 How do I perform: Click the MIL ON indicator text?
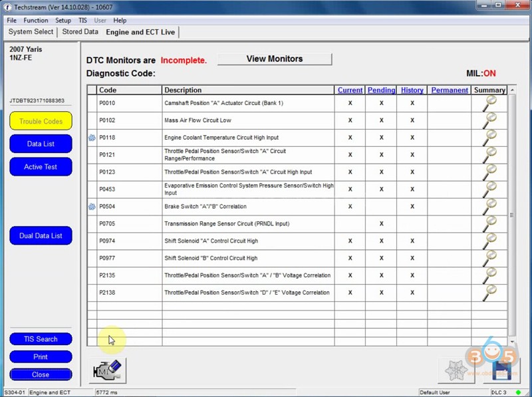point(481,73)
